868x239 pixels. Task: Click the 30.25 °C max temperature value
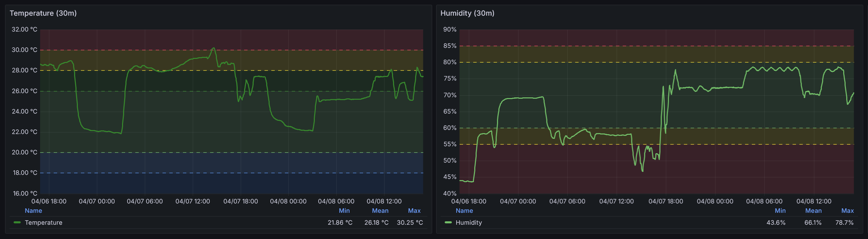point(410,223)
